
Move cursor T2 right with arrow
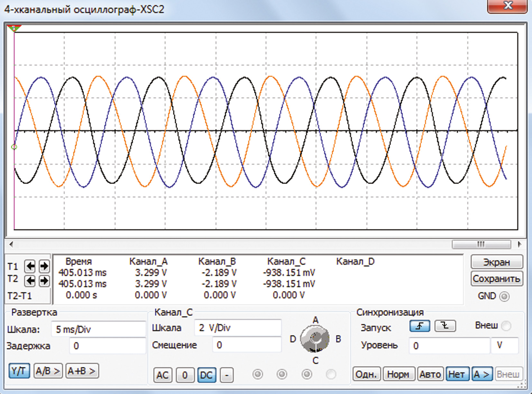point(44,281)
